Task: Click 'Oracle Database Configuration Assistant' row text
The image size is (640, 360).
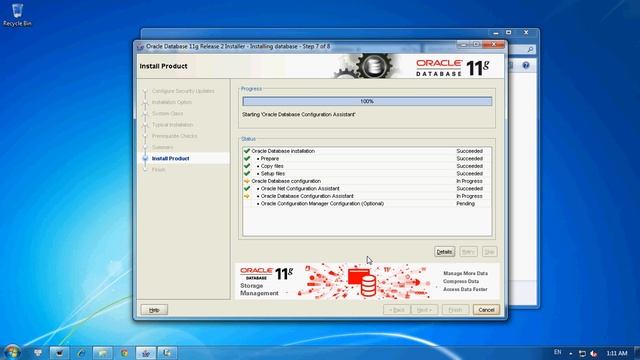Action: [x=307, y=196]
